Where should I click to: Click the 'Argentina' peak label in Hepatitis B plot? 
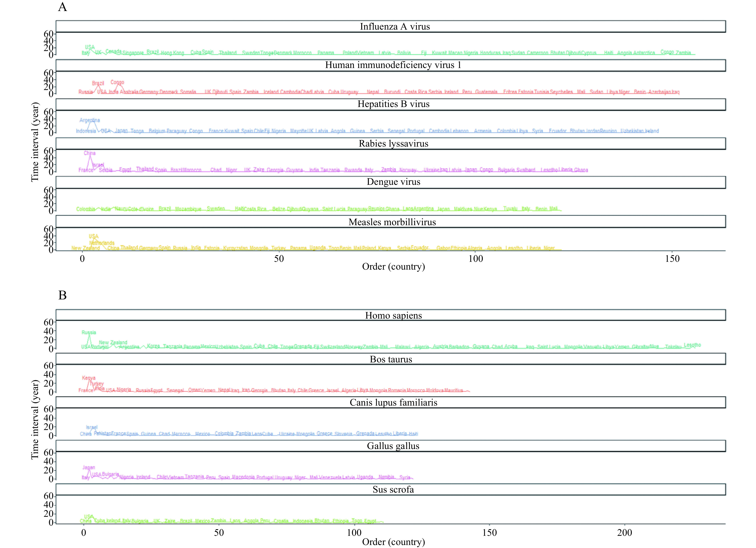[90, 120]
